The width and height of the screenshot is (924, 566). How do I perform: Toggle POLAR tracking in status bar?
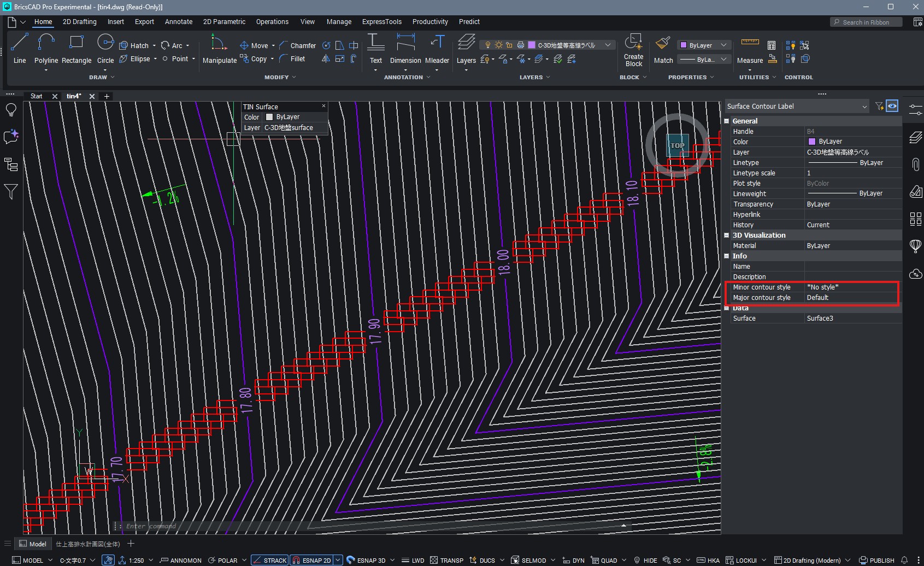pyautogui.click(x=222, y=560)
